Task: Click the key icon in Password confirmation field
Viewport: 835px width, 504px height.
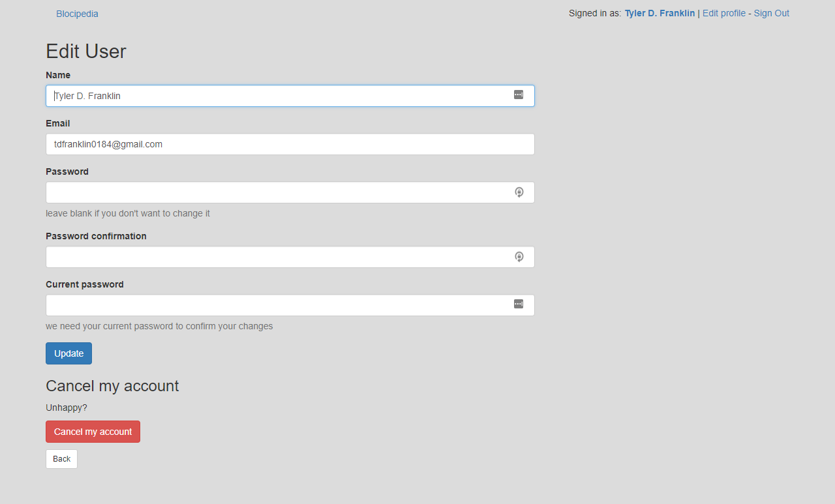Action: pos(519,257)
